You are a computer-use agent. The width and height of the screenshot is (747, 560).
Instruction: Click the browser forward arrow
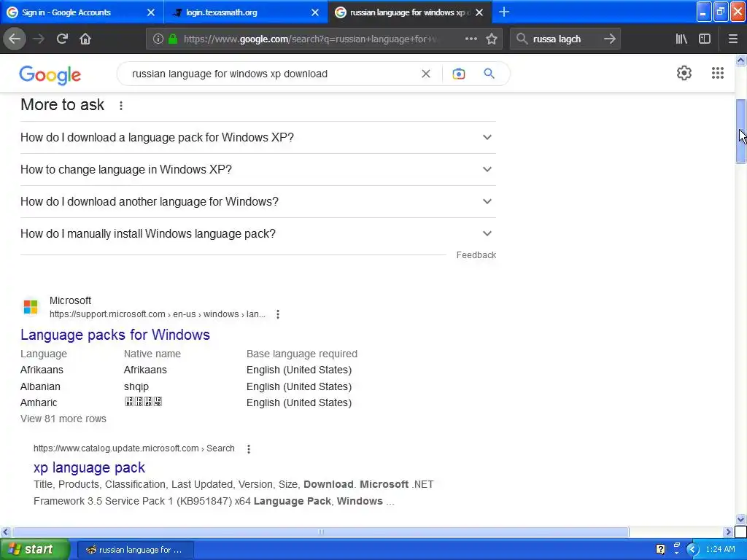(39, 39)
